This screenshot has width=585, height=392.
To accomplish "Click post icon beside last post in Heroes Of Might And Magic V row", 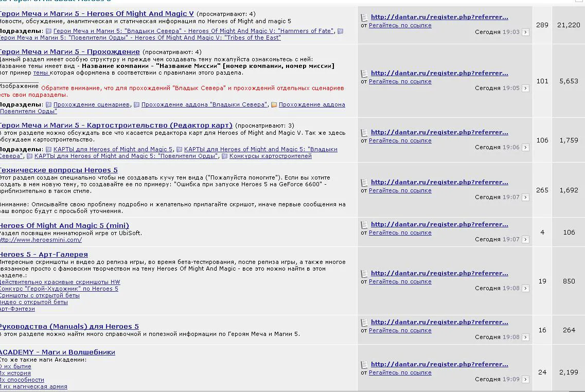I will [x=364, y=17].
